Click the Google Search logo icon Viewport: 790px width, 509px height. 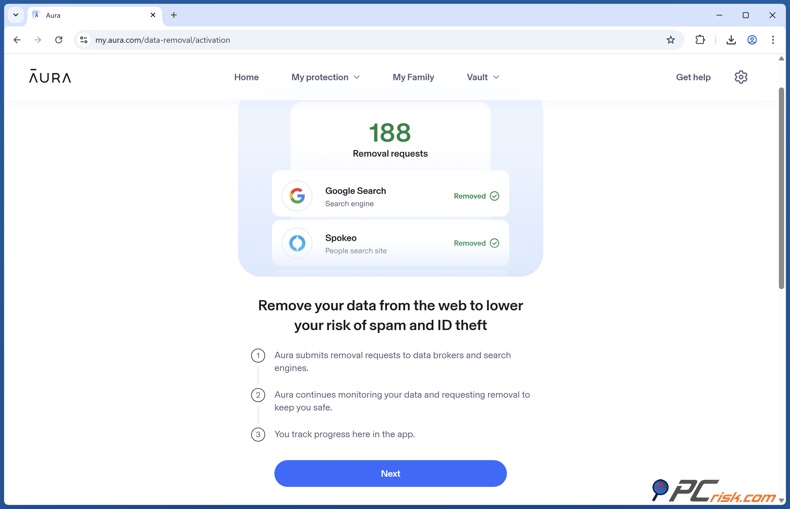point(297,196)
